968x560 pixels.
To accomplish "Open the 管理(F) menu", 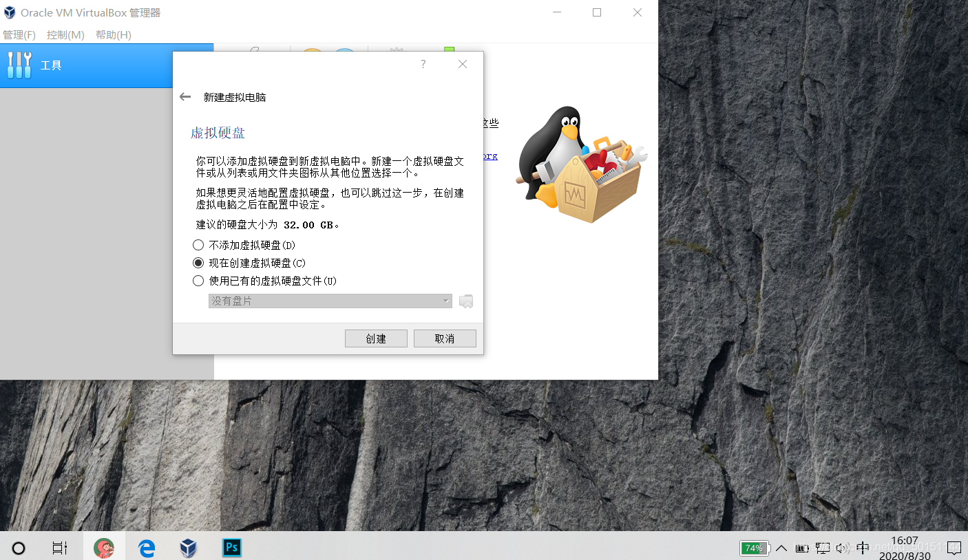I will pyautogui.click(x=19, y=34).
